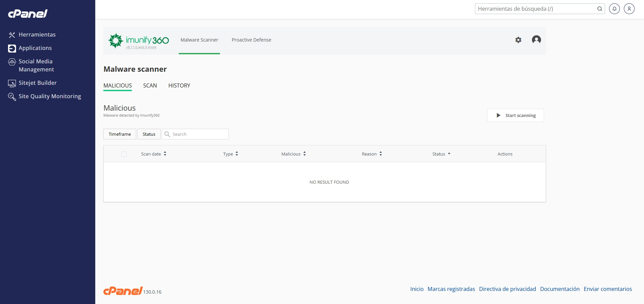Screen dimensions: 644x304
Task: Open Directiva de privacidad link
Action: click(507, 289)
